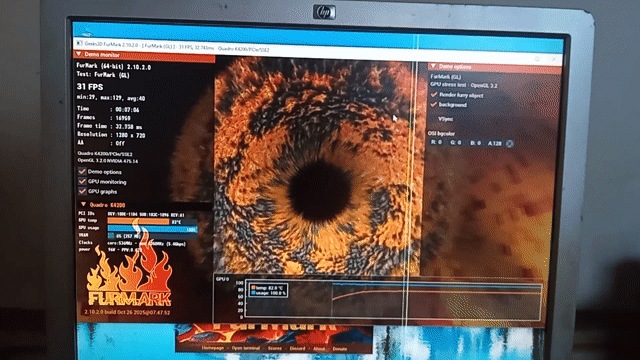Enable the VSync checkbox
Screen dimensions: 640x360
point(433,119)
